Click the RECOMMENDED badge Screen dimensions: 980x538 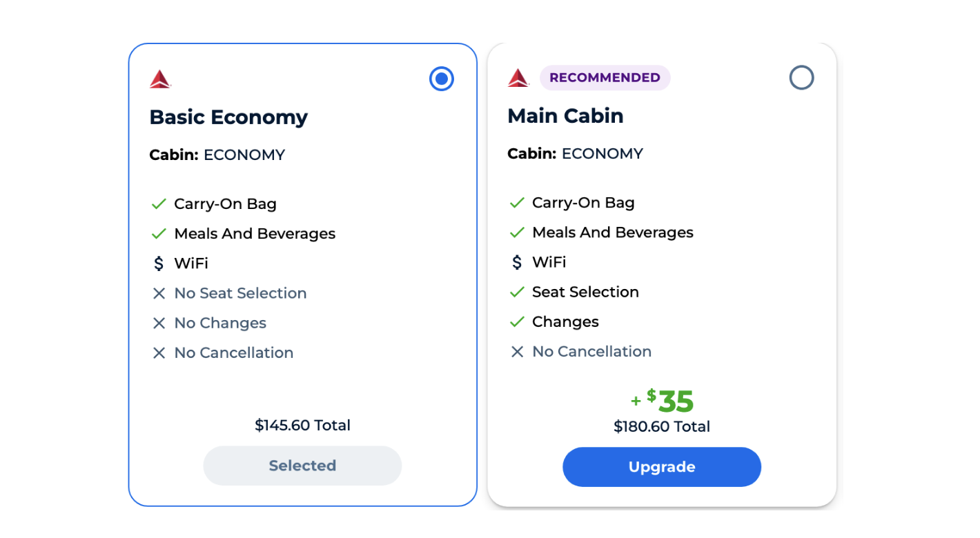(605, 78)
